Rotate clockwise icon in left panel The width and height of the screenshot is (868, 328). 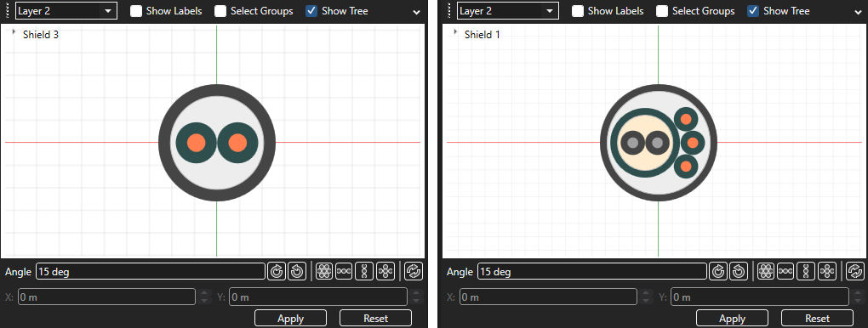277,272
